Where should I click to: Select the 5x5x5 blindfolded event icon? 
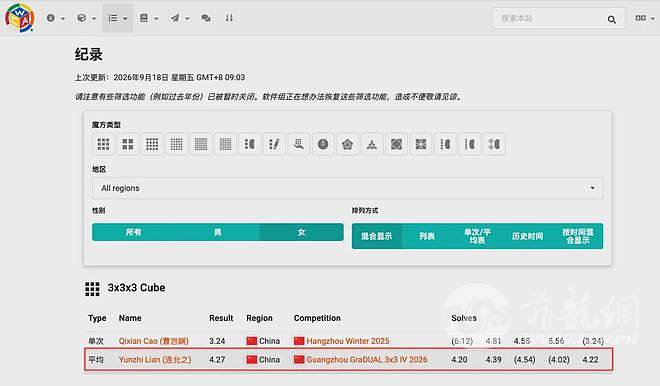pos(469,144)
